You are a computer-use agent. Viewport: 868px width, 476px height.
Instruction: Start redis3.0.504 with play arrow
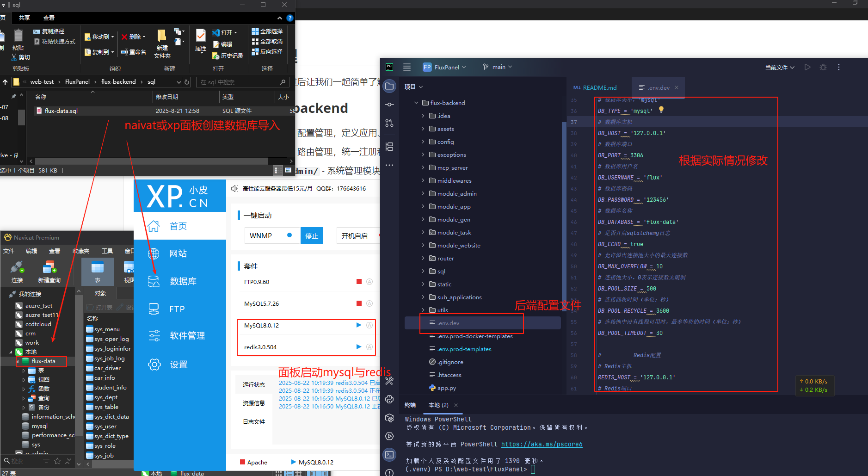click(359, 346)
